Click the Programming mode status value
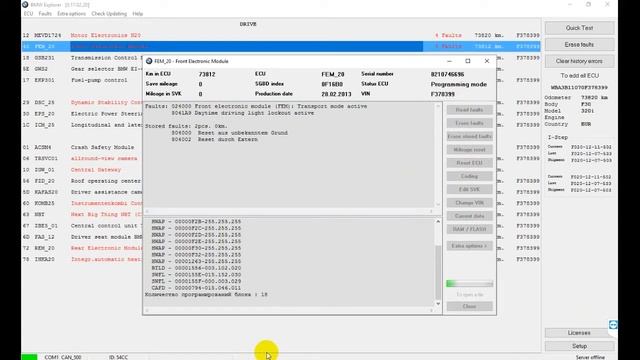640x360 pixels. 459,84
